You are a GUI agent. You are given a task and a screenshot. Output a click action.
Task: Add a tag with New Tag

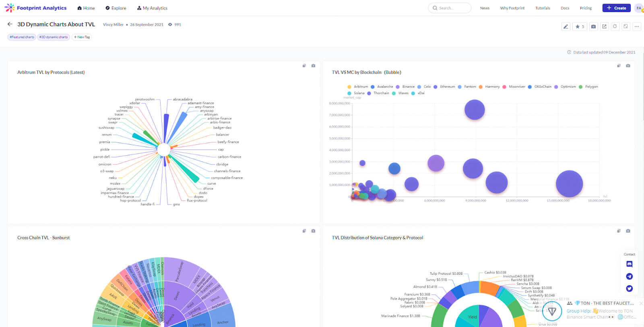(x=82, y=37)
